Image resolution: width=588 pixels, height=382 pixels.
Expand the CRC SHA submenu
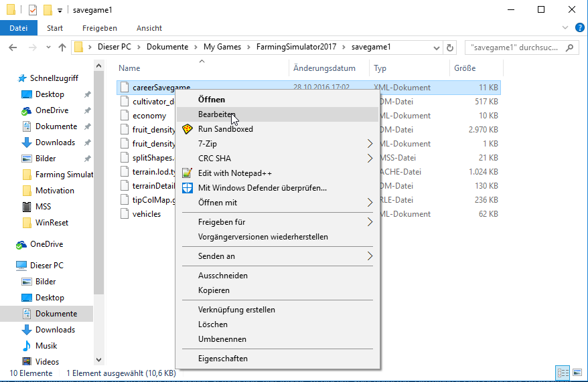pos(277,158)
